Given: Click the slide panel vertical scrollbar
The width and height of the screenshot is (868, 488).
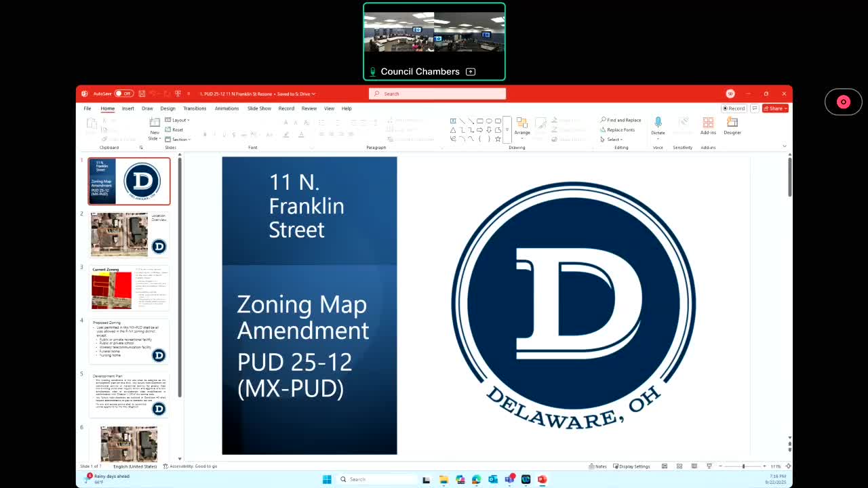Looking at the screenshot, I should click(180, 278).
